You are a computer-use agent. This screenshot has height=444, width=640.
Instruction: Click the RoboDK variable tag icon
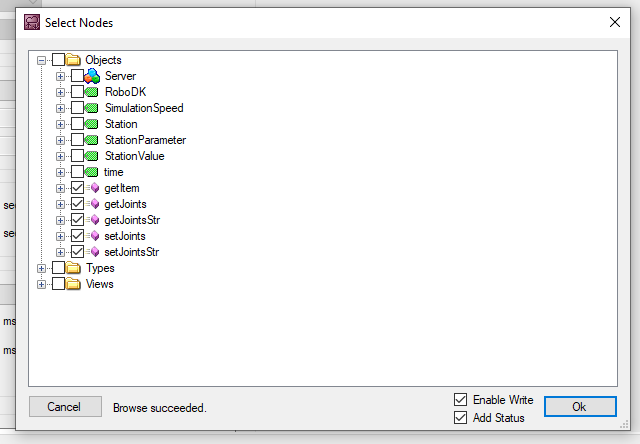click(x=92, y=92)
